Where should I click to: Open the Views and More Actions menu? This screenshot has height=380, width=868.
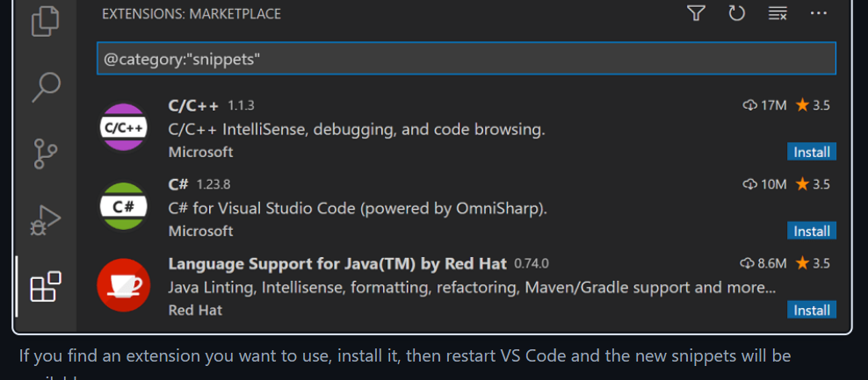819,13
